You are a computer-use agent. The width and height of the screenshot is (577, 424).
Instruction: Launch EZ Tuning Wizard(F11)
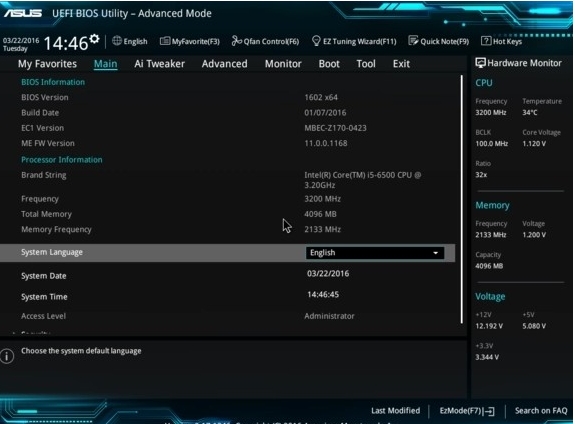[354, 41]
